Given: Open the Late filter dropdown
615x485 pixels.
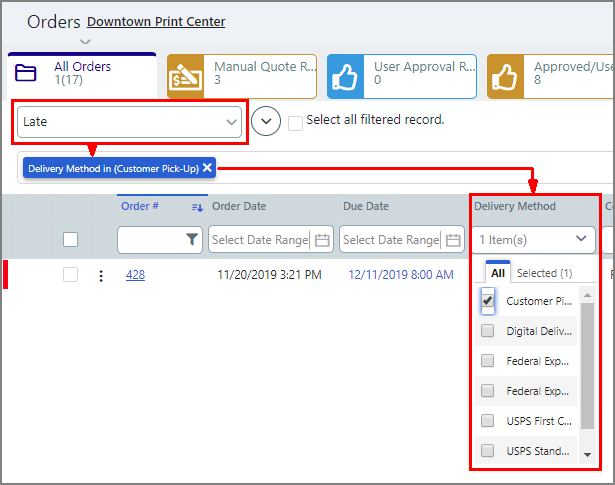Looking at the screenshot, I should (x=130, y=122).
